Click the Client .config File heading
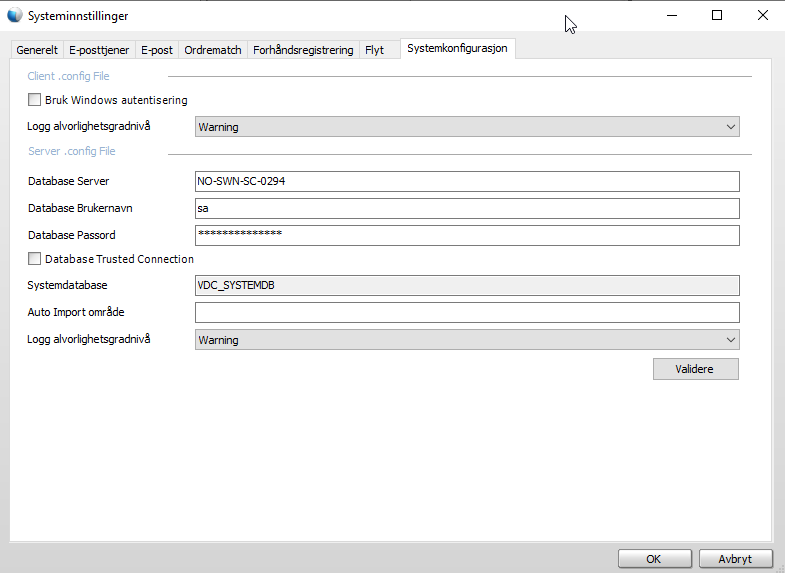Screen dimensions: 785x573 coord(68,76)
